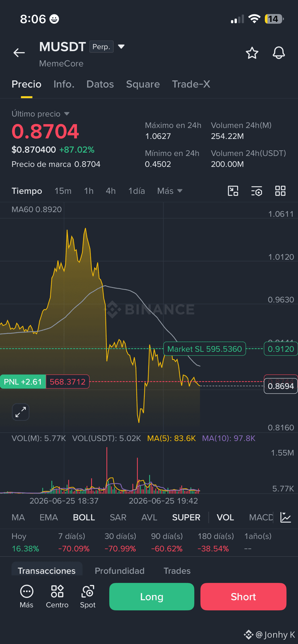The width and height of the screenshot is (298, 644).
Task: Open the Trade-X tab
Action: pyautogui.click(x=191, y=84)
